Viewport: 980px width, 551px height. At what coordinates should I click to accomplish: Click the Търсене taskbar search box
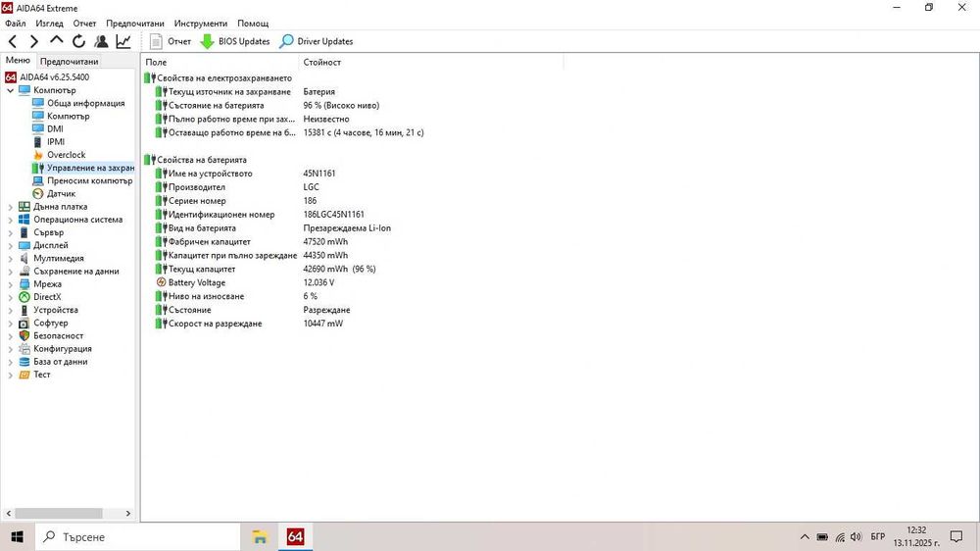click(x=137, y=536)
